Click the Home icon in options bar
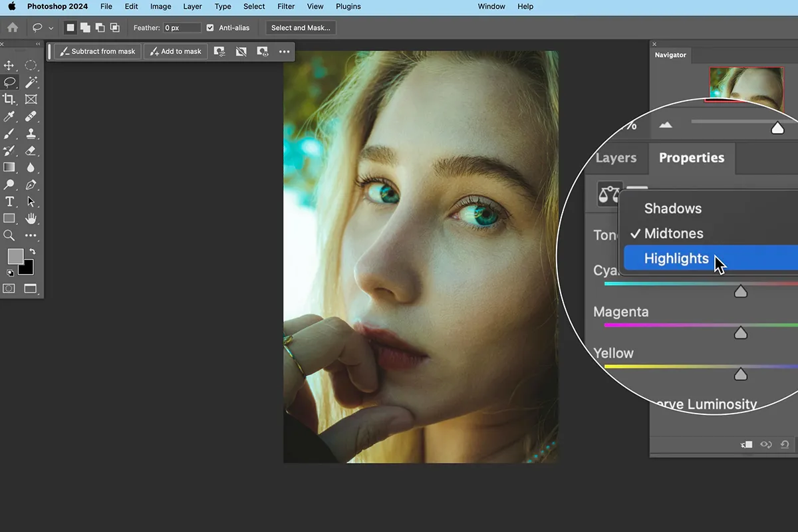798x532 pixels. 12,28
